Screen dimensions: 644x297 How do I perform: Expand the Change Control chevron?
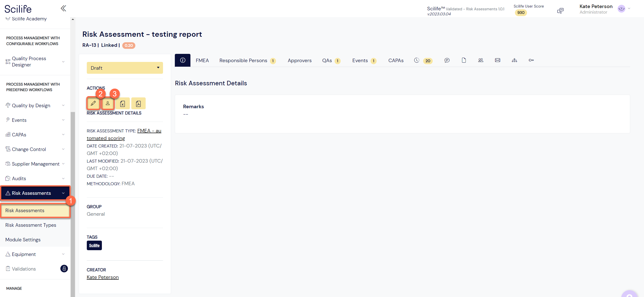coord(63,149)
